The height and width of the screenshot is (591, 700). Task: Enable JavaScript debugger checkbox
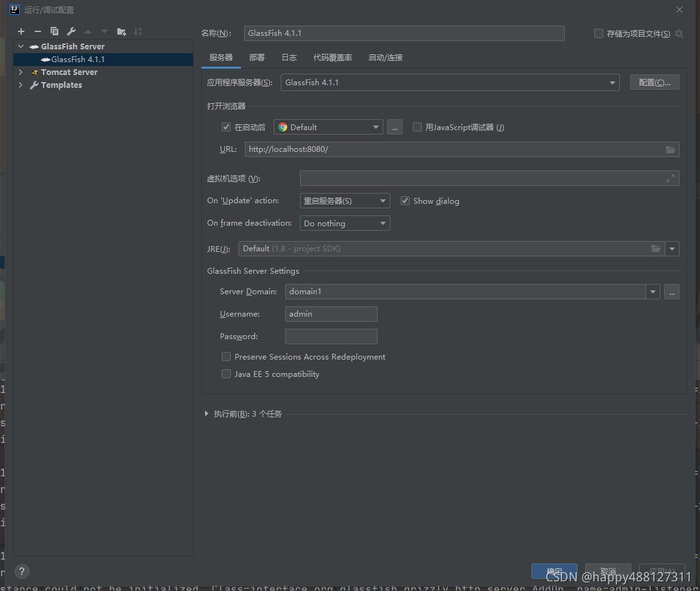pos(417,127)
